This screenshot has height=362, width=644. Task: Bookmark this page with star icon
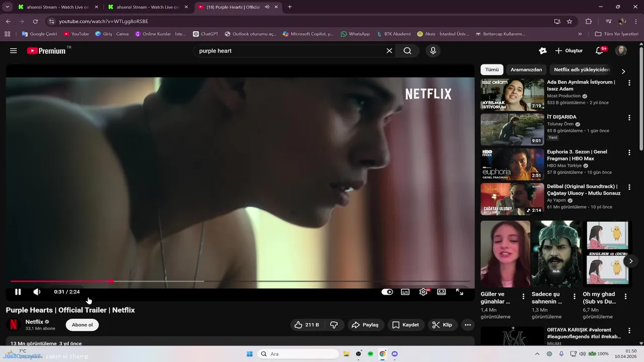[x=570, y=22]
